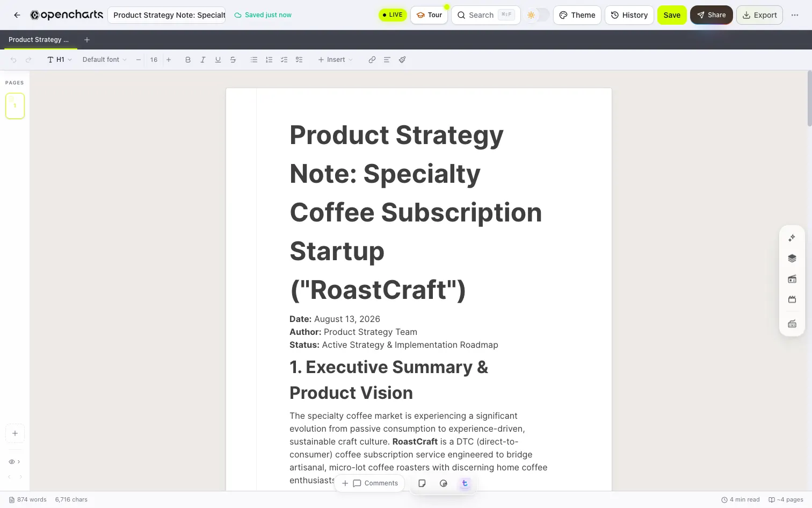Image resolution: width=812 pixels, height=508 pixels.
Task: Click the '6,716 chars' status entry
Action: pyautogui.click(x=71, y=499)
